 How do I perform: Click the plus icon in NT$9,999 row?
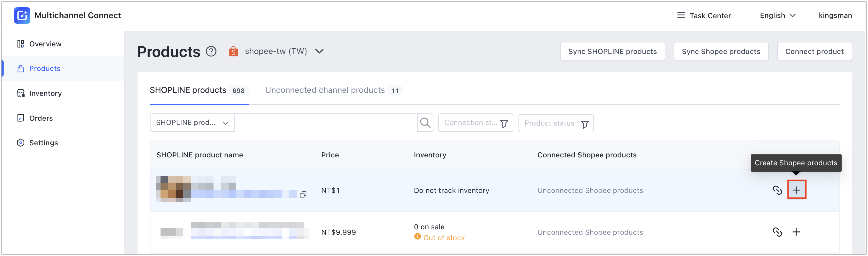click(x=796, y=232)
